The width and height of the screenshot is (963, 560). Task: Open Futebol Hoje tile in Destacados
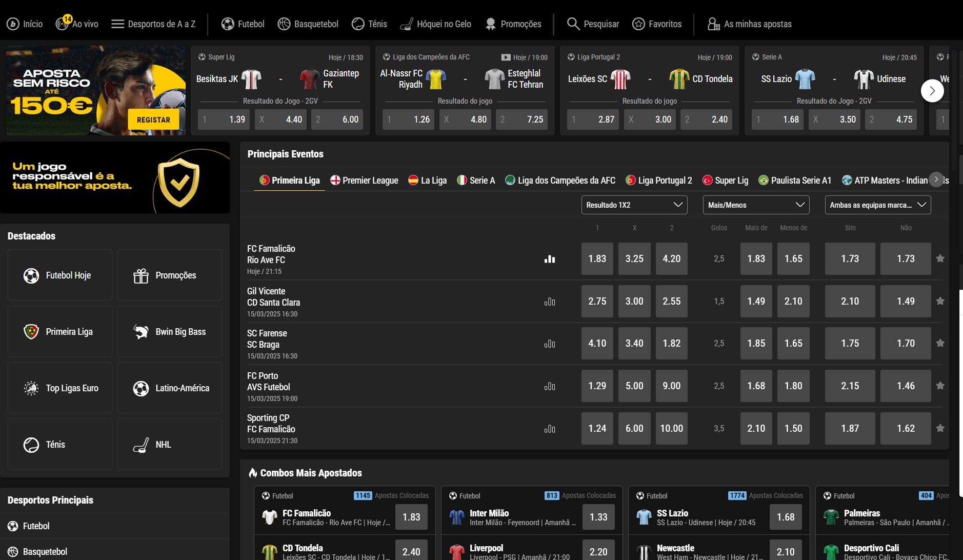pos(60,275)
